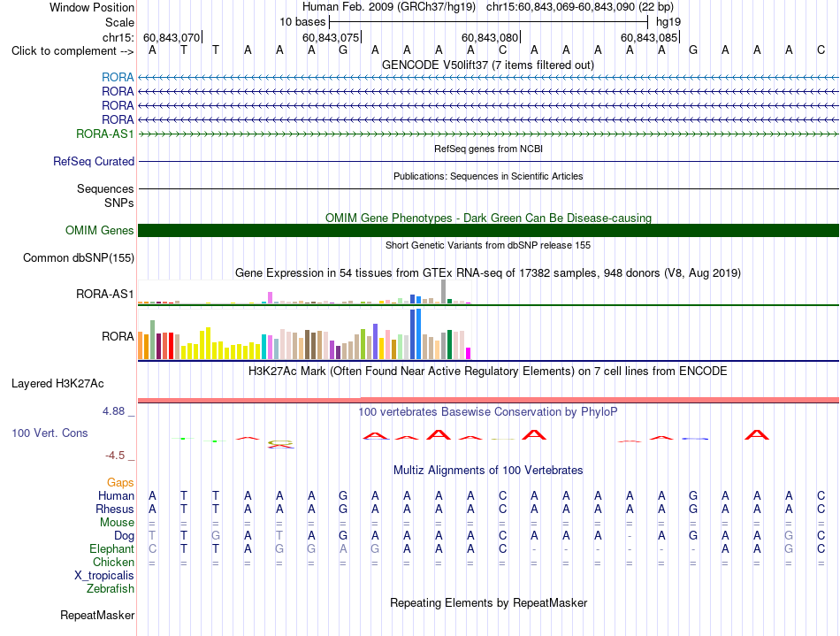
Task: Click the Window Position ruler label
Action: (x=92, y=7)
